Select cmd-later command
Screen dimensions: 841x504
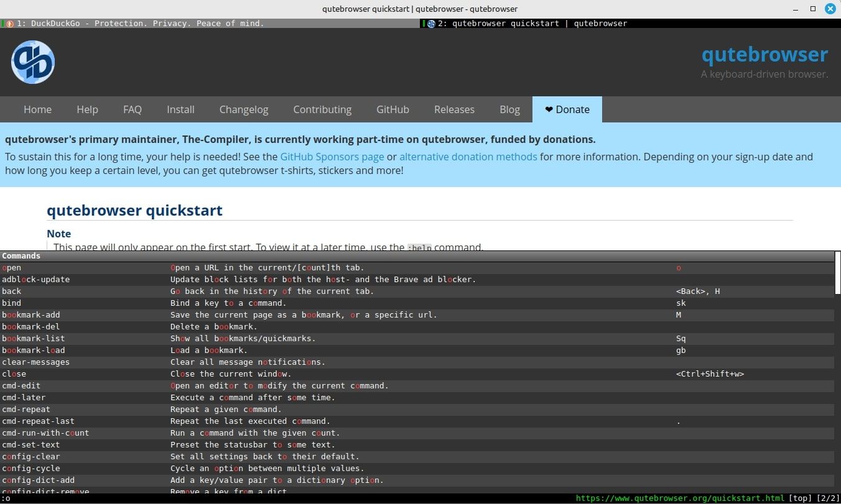click(417, 398)
